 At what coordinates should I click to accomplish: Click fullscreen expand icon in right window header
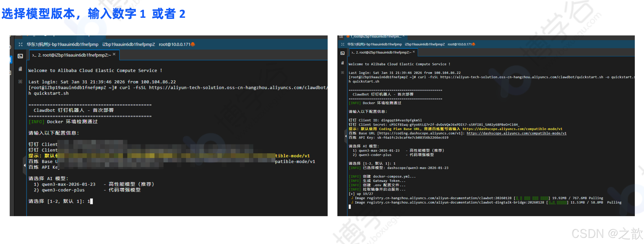coord(342,44)
